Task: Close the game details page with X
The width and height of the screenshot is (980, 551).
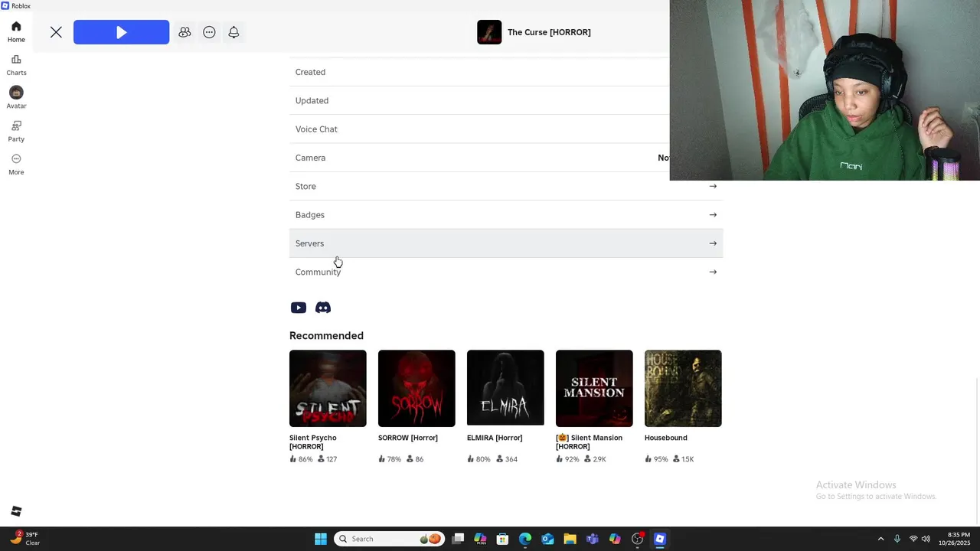Action: tap(56, 32)
